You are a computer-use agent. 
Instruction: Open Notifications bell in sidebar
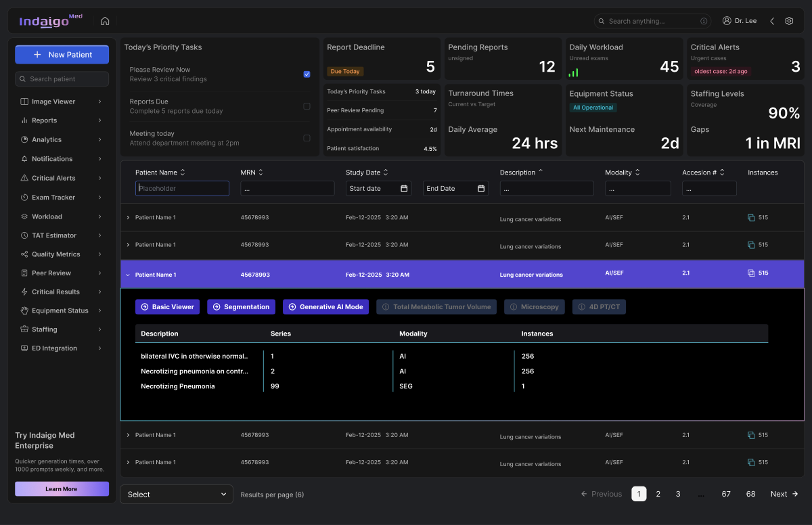[62, 159]
